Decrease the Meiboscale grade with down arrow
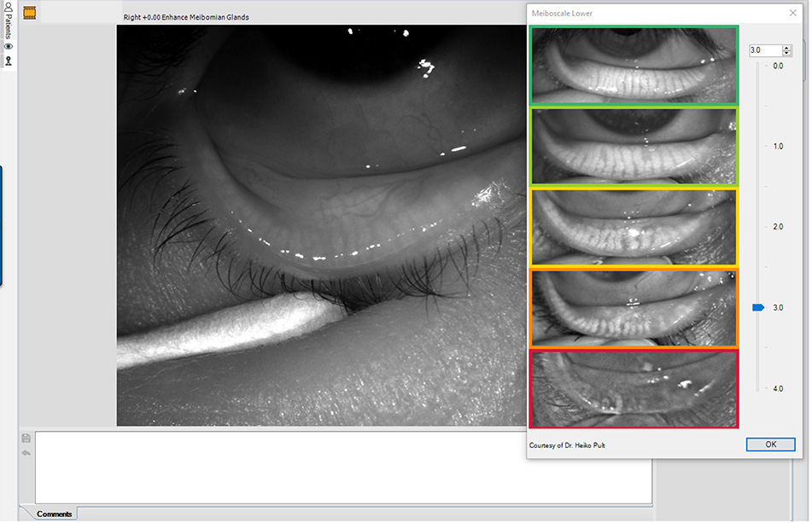The image size is (812, 523). tap(787, 53)
